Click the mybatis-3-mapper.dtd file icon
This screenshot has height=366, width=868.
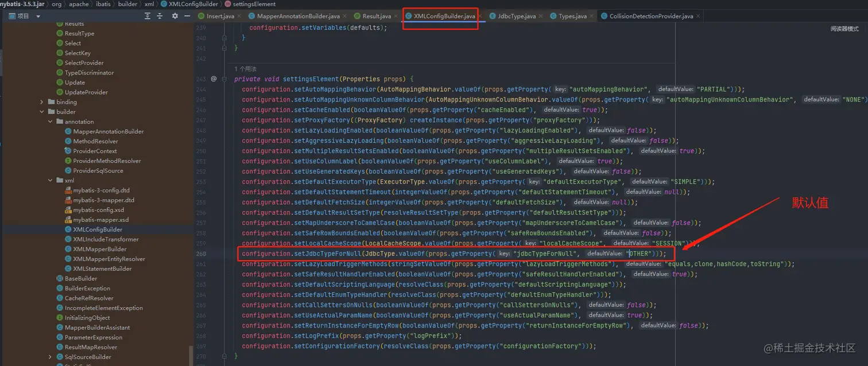tap(68, 200)
